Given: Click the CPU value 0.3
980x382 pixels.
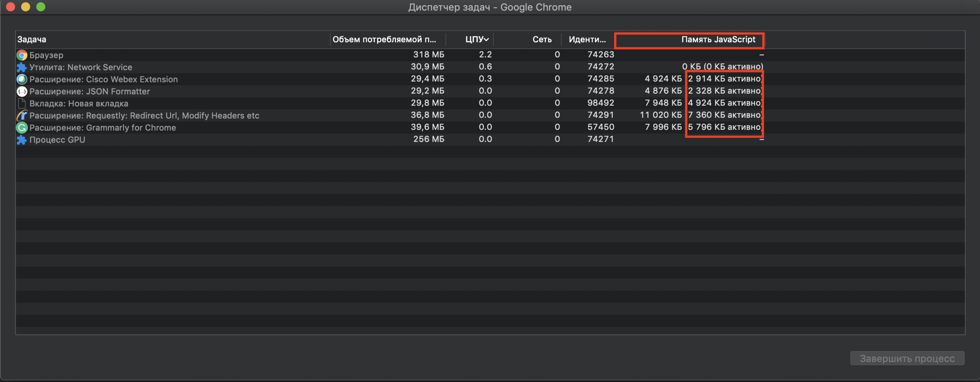Looking at the screenshot, I should tap(485, 79).
